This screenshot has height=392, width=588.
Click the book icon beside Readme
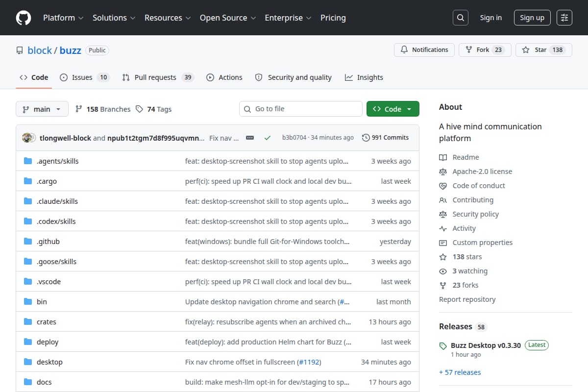pyautogui.click(x=443, y=157)
